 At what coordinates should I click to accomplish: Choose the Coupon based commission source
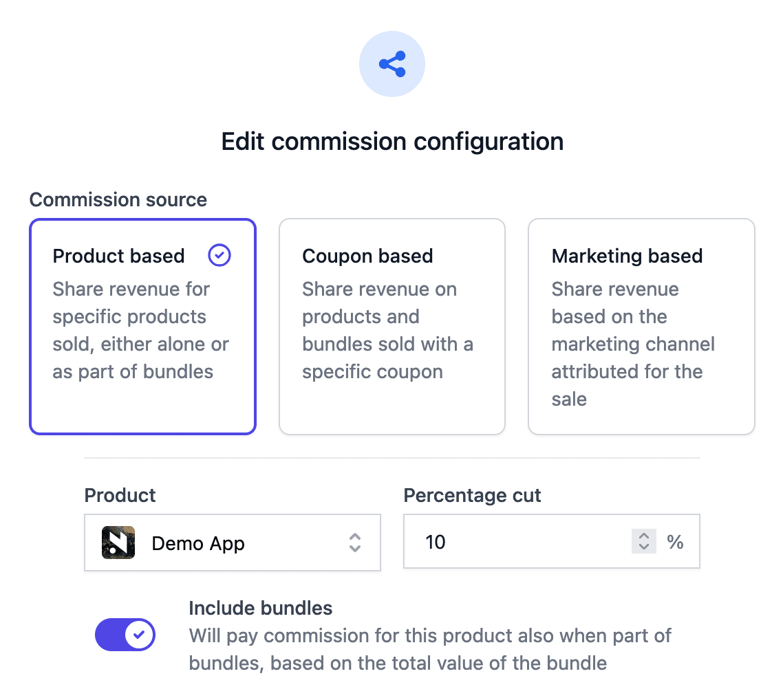point(391,327)
